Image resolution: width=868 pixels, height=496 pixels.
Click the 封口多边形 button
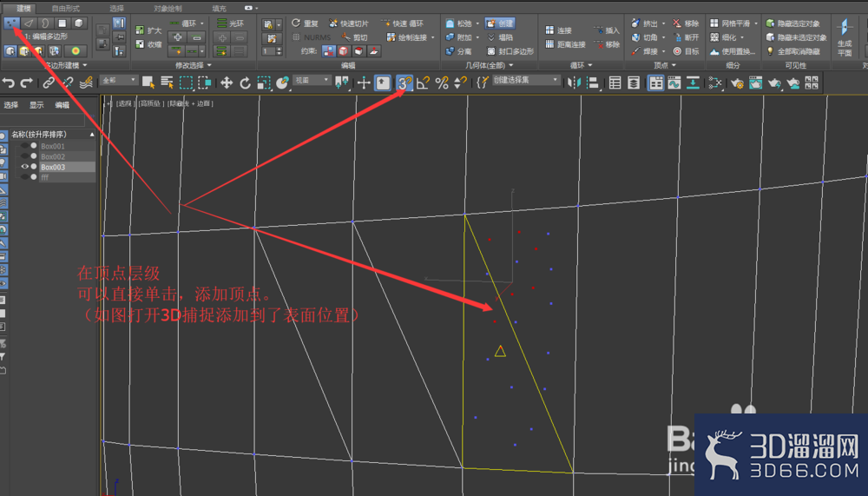coord(510,51)
